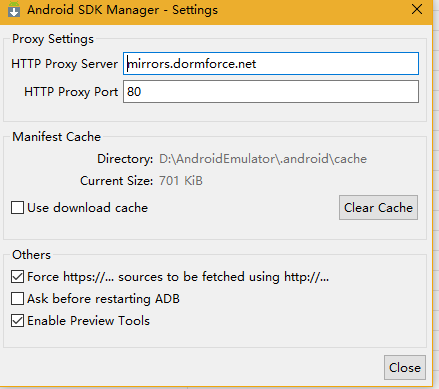Image resolution: width=439 pixels, height=389 pixels.
Task: Tick Ask before restarting ADB
Action: [x=17, y=299]
